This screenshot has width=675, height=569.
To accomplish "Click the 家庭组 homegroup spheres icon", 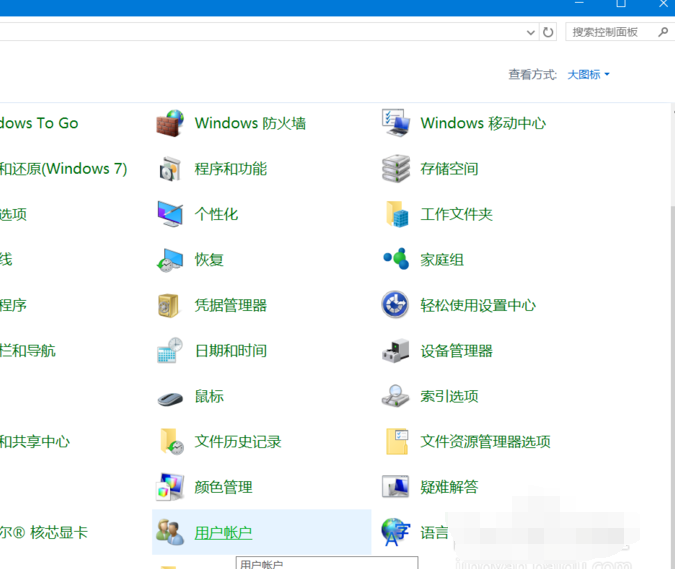I will click(x=396, y=259).
